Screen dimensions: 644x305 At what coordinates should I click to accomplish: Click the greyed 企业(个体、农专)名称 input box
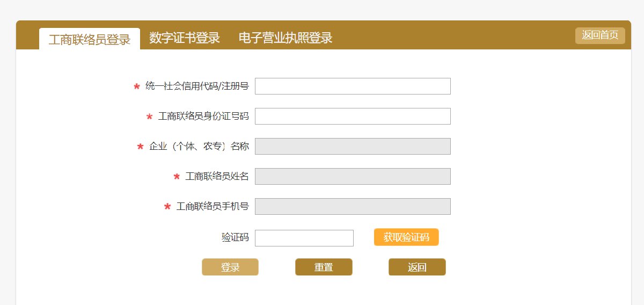coord(353,146)
